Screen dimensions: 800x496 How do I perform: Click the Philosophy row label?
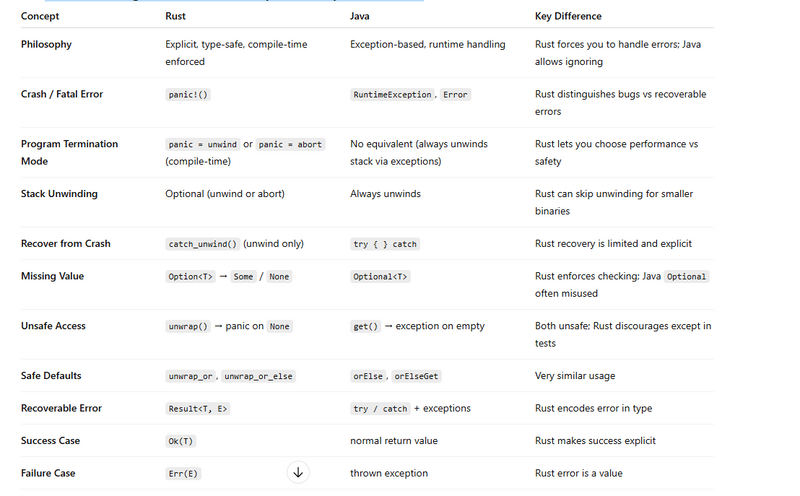point(46,44)
